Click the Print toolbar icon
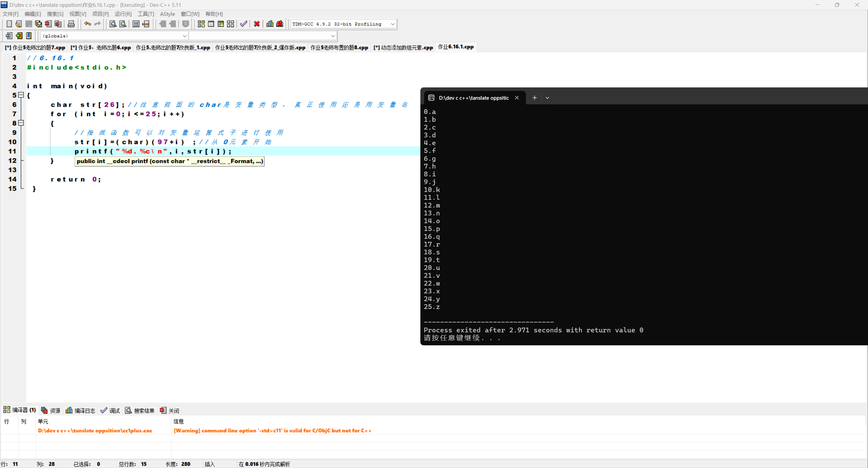868x468 pixels. pyautogui.click(x=71, y=24)
